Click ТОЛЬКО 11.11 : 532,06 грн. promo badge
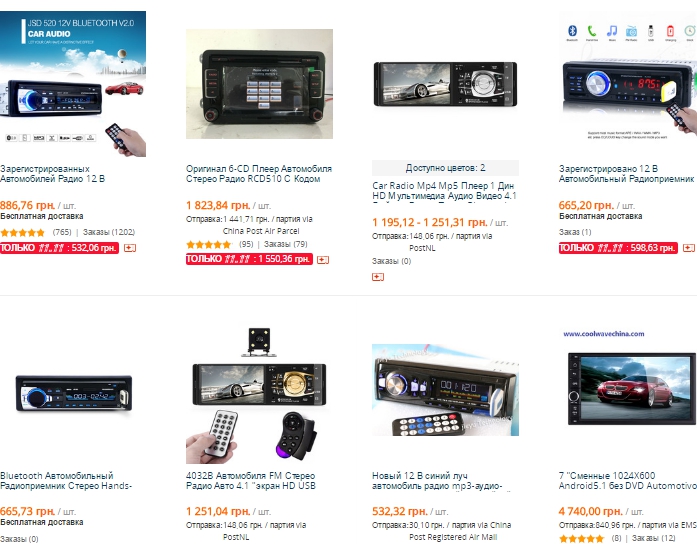 point(59,248)
